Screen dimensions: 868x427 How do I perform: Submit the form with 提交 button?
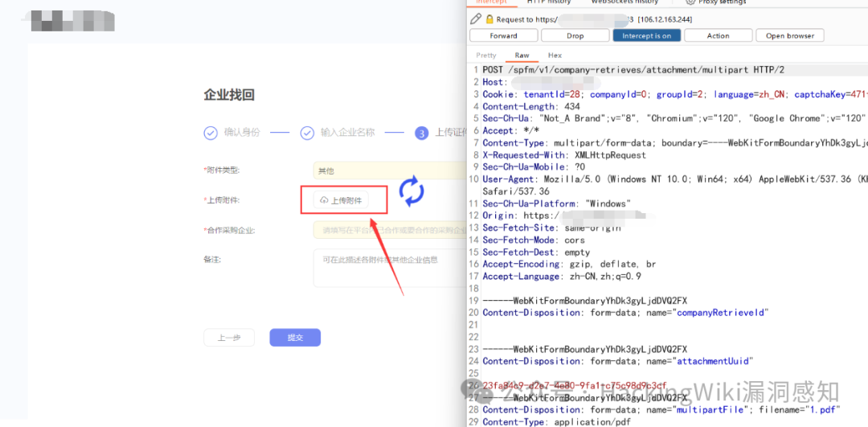point(295,338)
